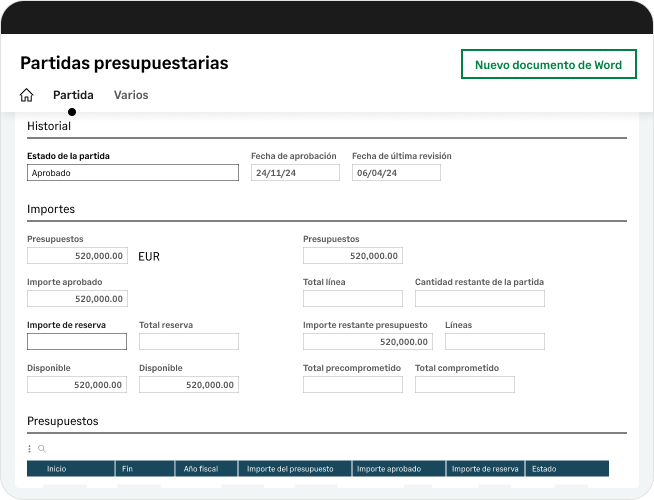This screenshot has height=500, width=654.
Task: Click the search icon above the budgets table
Action: (x=42, y=449)
